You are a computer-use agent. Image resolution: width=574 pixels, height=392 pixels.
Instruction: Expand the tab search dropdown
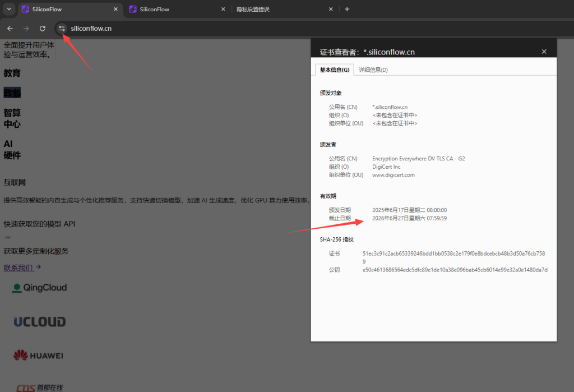point(9,9)
